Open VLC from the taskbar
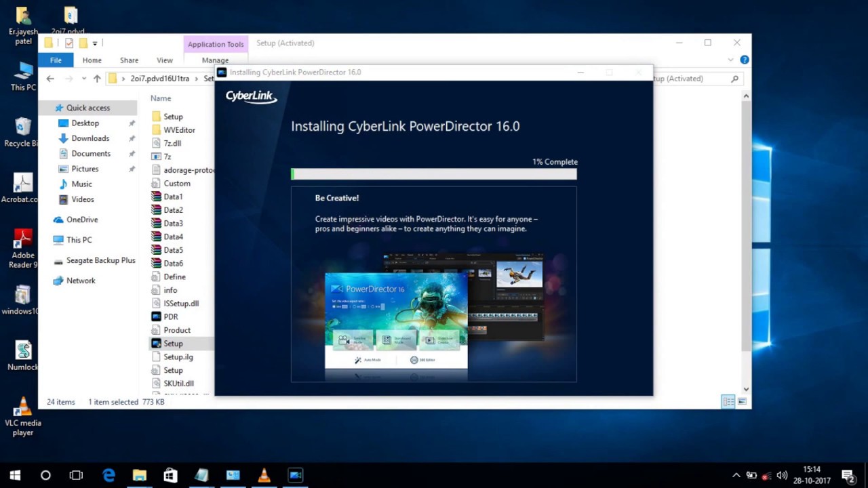868x488 pixels. pos(264,475)
